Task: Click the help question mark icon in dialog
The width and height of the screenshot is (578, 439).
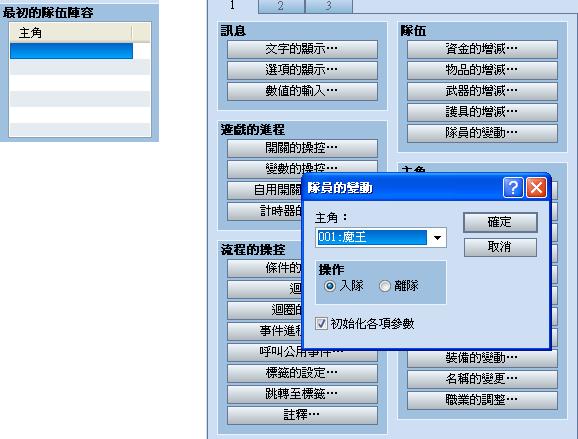Action: click(513, 188)
